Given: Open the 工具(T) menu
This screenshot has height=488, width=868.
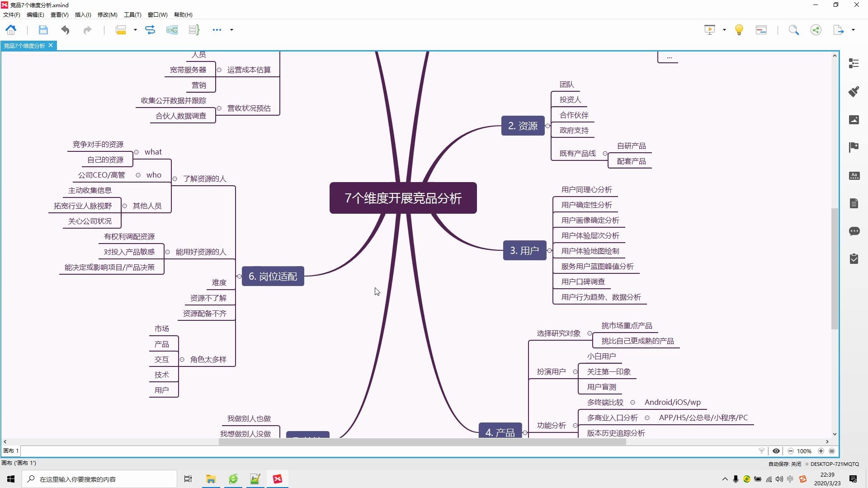Looking at the screenshot, I should 132,15.
